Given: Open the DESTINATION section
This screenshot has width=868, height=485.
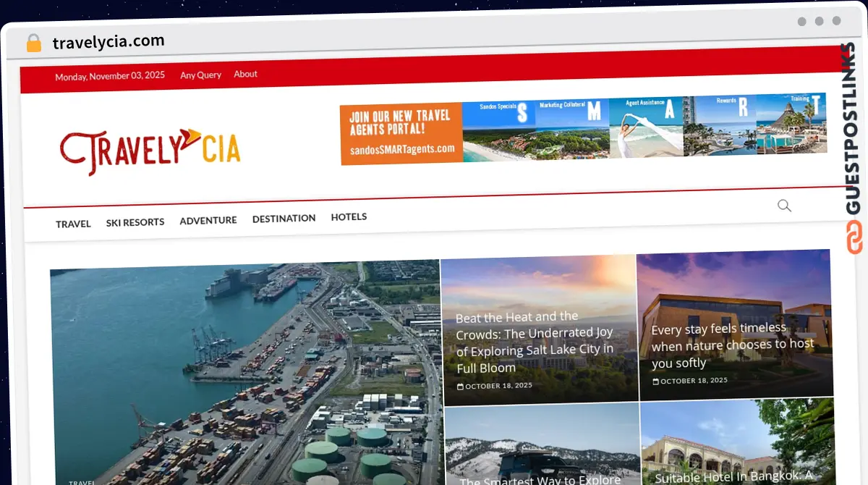Looking at the screenshot, I should [x=284, y=218].
